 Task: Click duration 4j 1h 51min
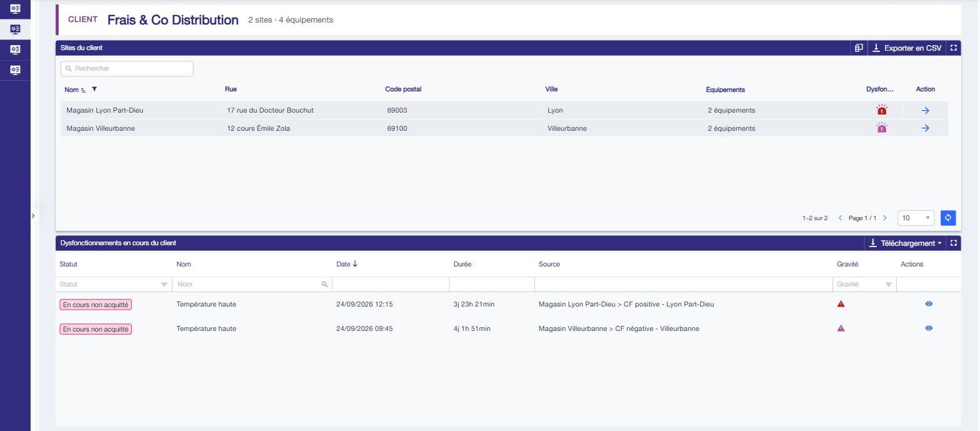tap(472, 329)
